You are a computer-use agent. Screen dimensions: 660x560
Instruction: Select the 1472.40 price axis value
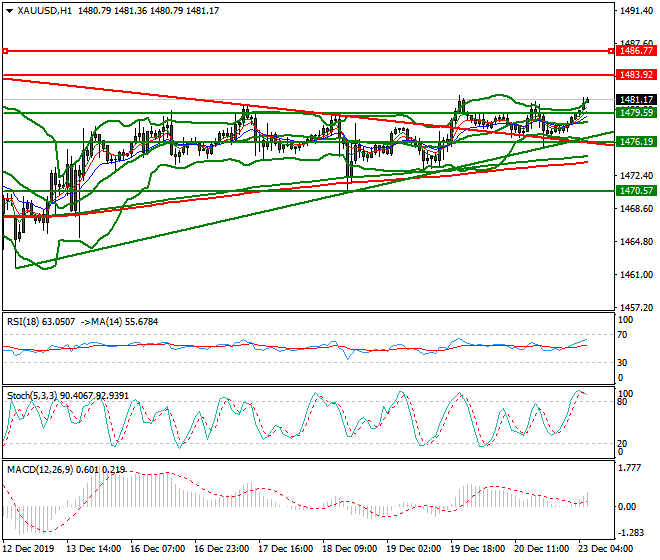[637, 176]
